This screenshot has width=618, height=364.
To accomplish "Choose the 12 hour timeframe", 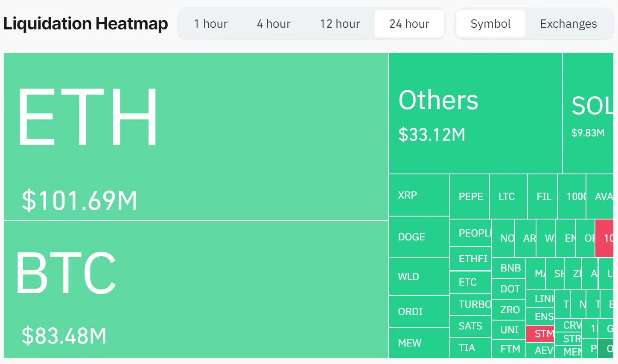I will pyautogui.click(x=340, y=24).
